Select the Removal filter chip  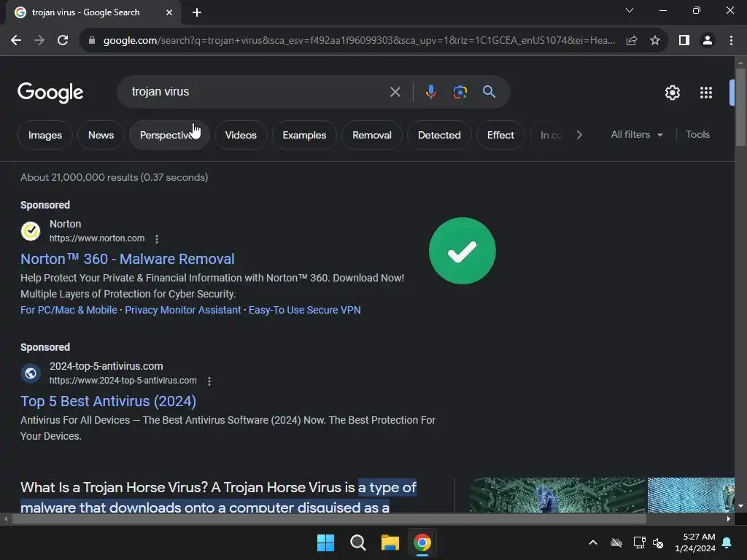[x=372, y=135]
